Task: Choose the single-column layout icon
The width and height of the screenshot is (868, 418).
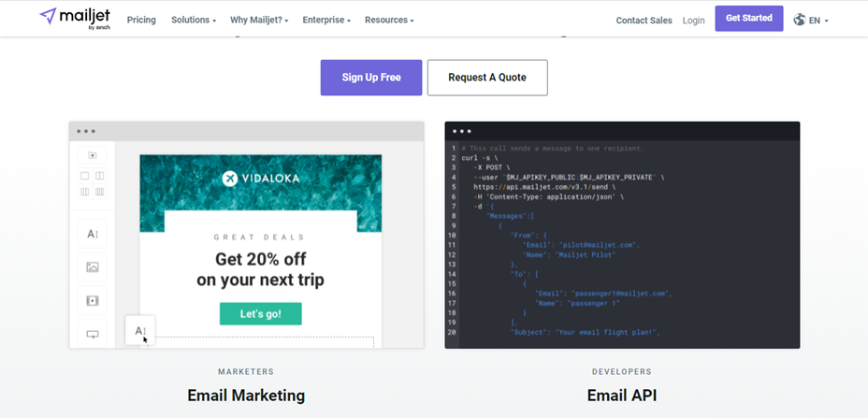Action: click(85, 176)
